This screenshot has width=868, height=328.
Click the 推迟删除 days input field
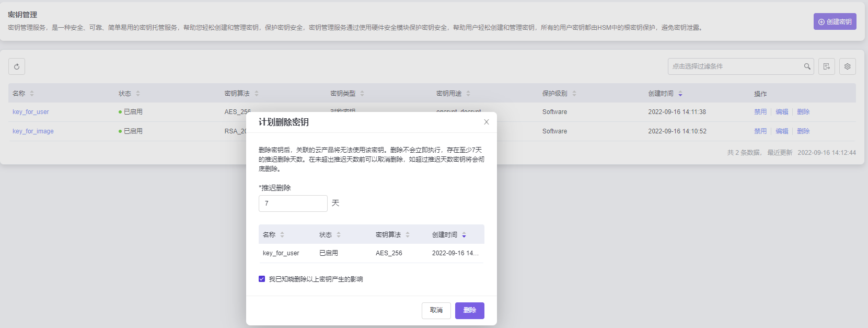point(293,203)
